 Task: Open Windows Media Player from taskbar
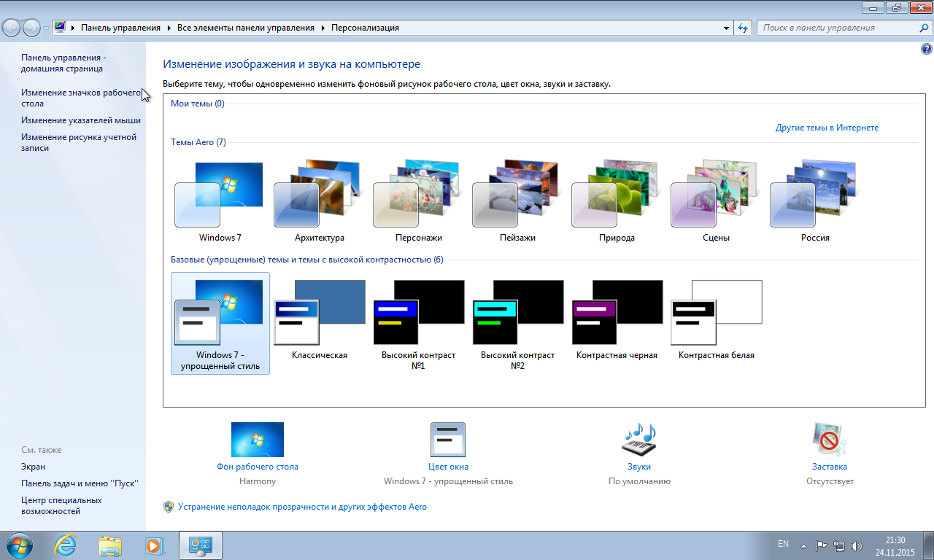154,545
